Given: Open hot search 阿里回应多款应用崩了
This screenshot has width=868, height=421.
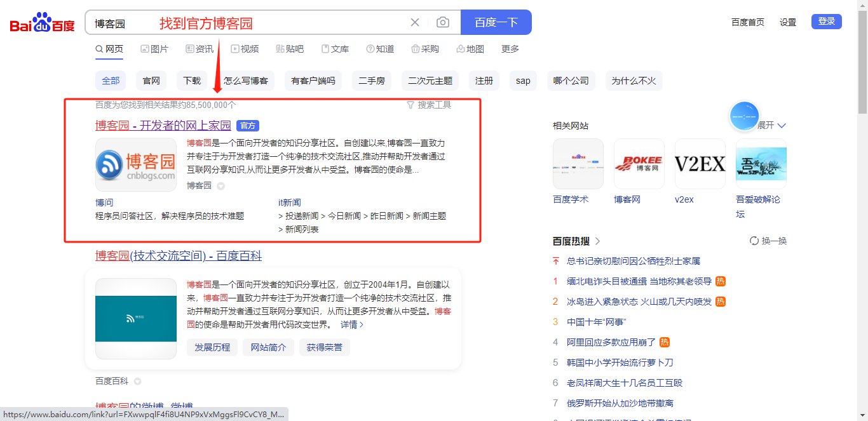Looking at the screenshot, I should coord(611,342).
